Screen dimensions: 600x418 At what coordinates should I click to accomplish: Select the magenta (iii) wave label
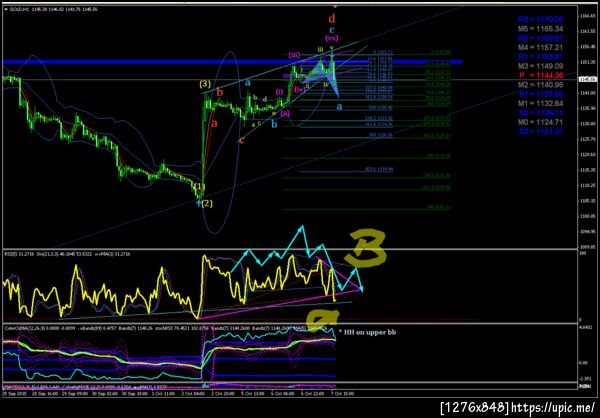click(x=294, y=55)
